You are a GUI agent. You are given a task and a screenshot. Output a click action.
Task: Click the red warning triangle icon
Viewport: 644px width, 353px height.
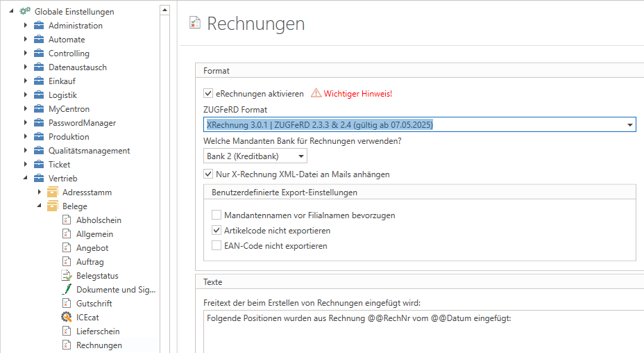pyautogui.click(x=316, y=93)
